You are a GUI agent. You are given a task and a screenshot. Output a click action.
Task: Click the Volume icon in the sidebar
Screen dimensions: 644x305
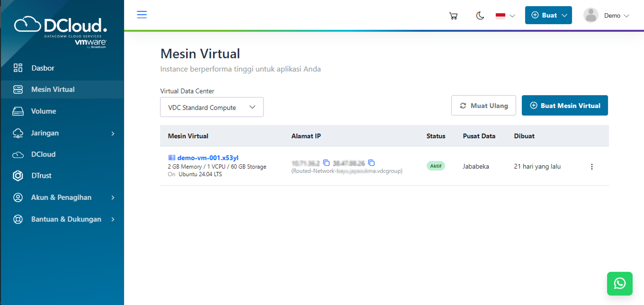18,111
